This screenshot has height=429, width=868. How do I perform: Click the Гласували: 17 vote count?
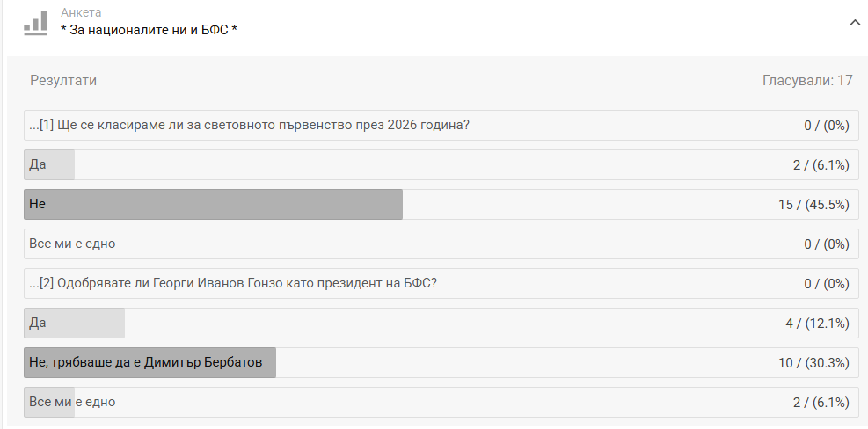(807, 80)
